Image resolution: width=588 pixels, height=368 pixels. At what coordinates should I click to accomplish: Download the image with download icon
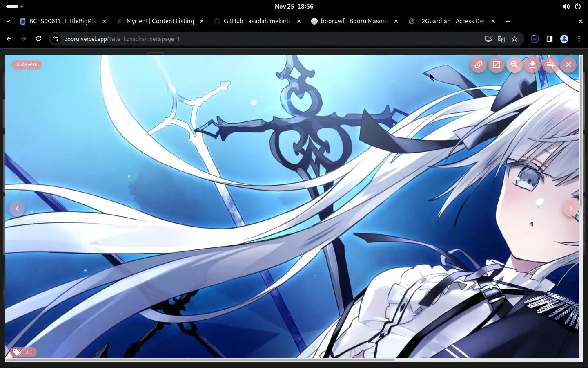pos(532,65)
